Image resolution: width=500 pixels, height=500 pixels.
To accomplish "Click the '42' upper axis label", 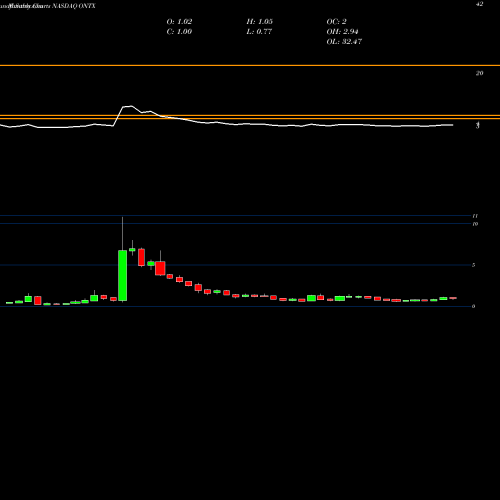I will point(479,4).
